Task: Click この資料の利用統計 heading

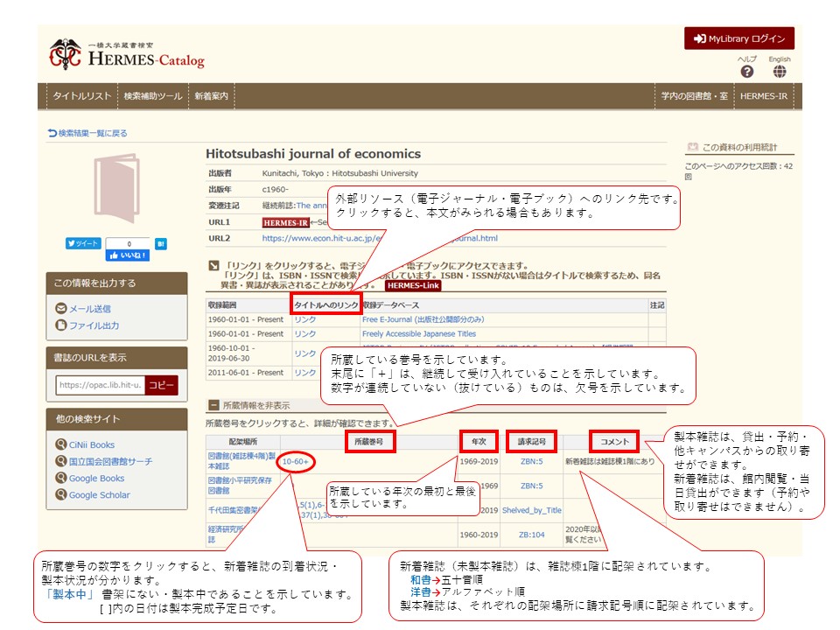Action: pyautogui.click(x=739, y=147)
